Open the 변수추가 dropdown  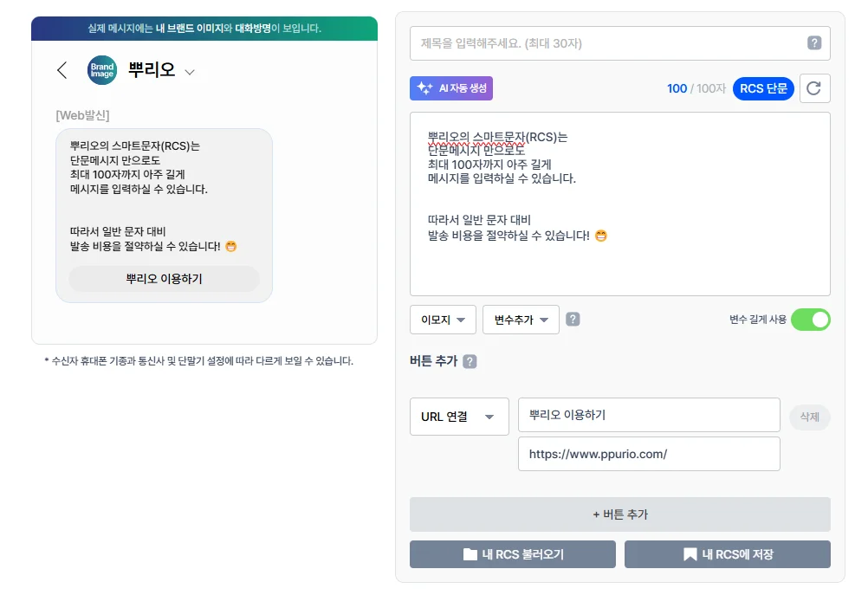(x=521, y=320)
